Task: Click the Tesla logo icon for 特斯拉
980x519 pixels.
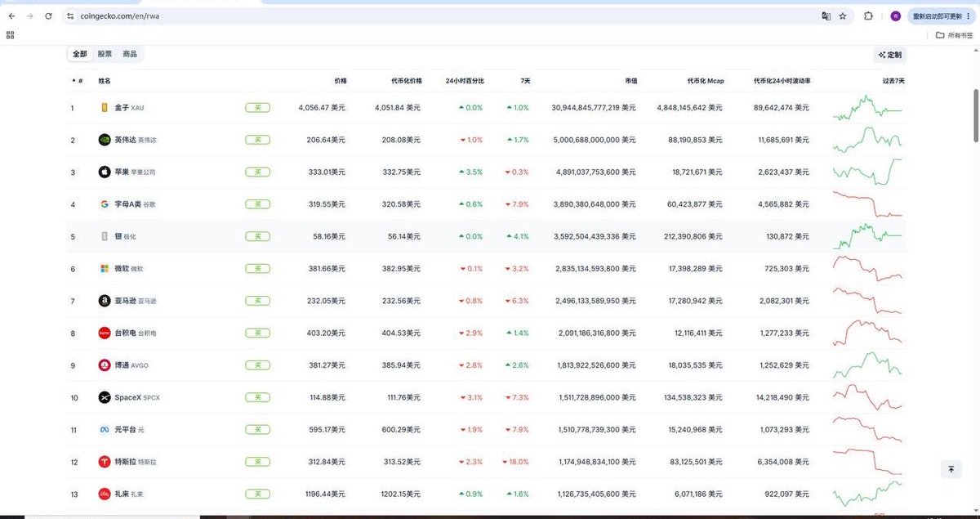Action: tap(105, 462)
